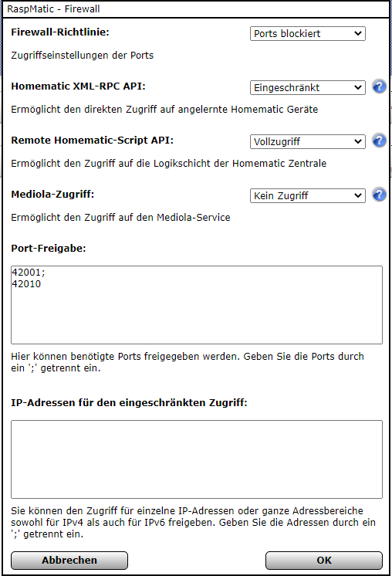Open the Remote Homematic-Script API dropdown set to Vollzugriff
The width and height of the screenshot is (392, 576).
pyautogui.click(x=308, y=141)
